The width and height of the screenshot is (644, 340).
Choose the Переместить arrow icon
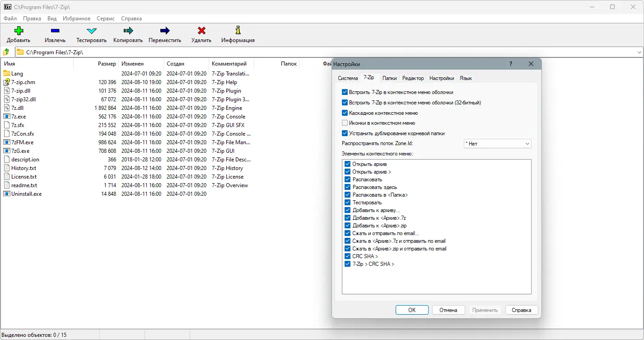coord(165,31)
